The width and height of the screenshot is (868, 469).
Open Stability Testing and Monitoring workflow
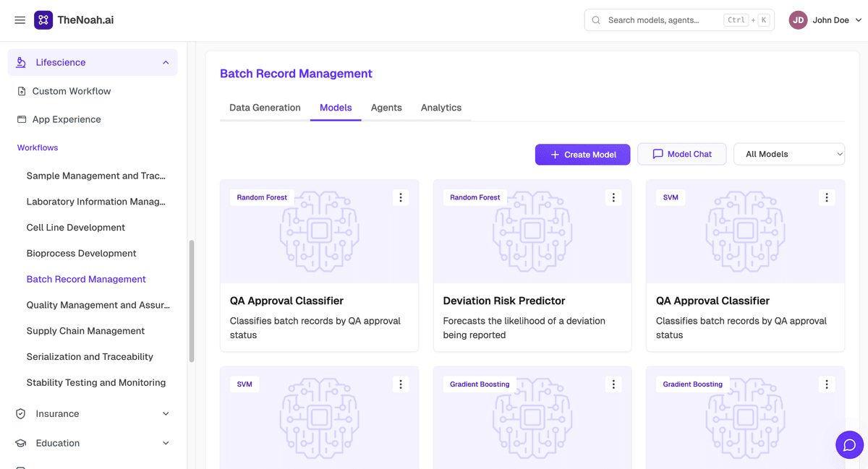pyautogui.click(x=96, y=383)
